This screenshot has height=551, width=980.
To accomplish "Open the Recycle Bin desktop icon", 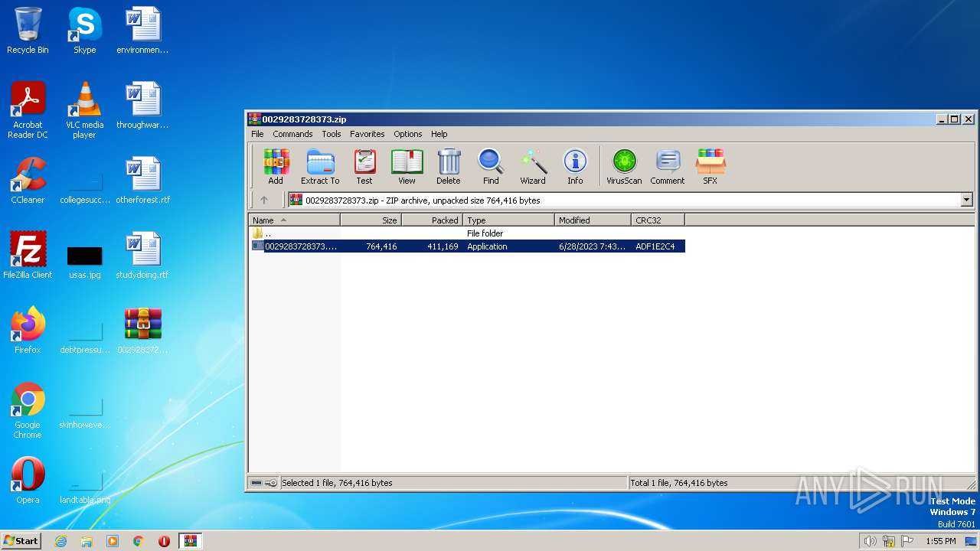I will 28,31.
